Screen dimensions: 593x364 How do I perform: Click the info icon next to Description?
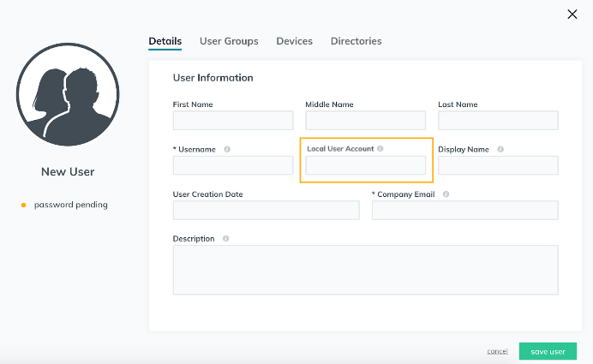click(225, 239)
